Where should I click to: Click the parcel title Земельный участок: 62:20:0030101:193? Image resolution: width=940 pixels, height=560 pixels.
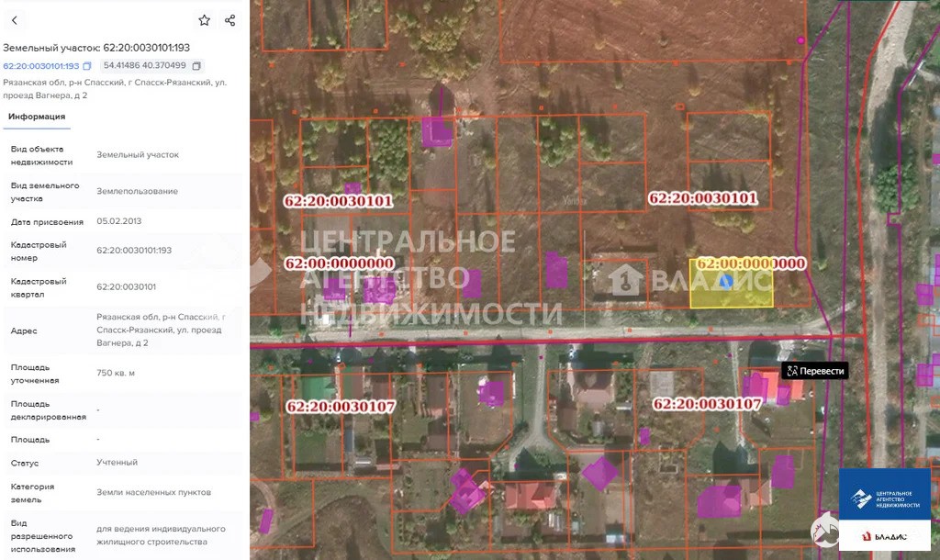coord(96,47)
